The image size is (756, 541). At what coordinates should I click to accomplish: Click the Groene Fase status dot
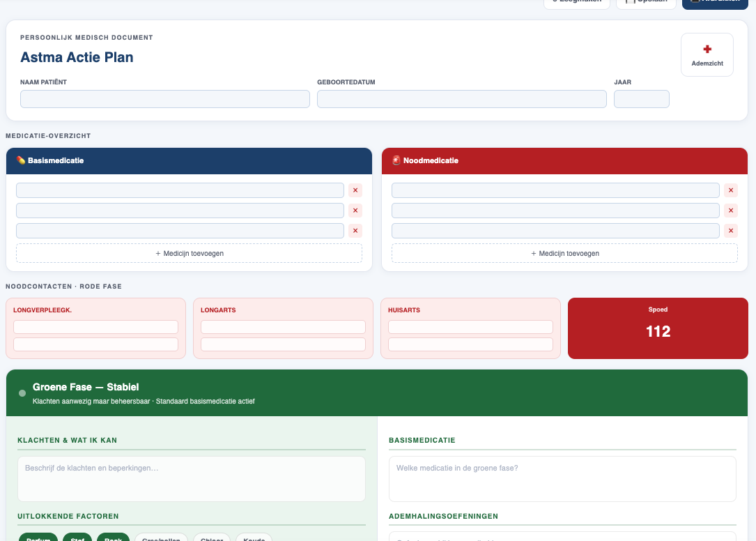pos(22,393)
